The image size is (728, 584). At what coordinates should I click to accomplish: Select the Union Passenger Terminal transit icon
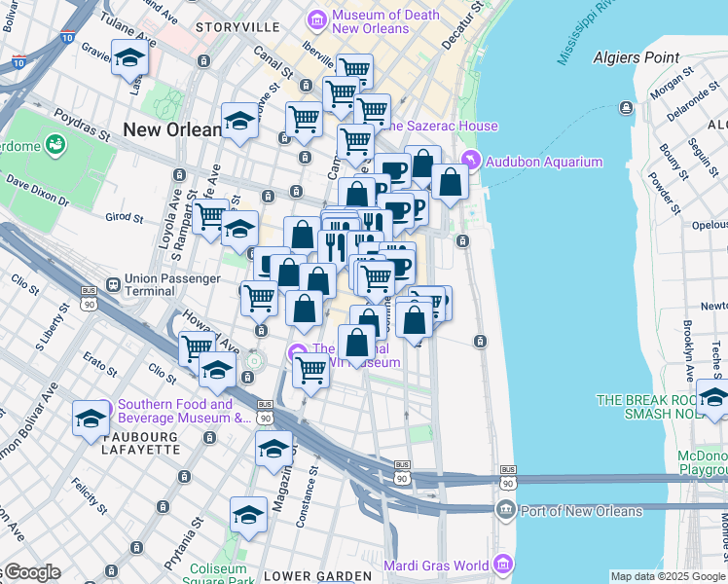[x=114, y=284]
